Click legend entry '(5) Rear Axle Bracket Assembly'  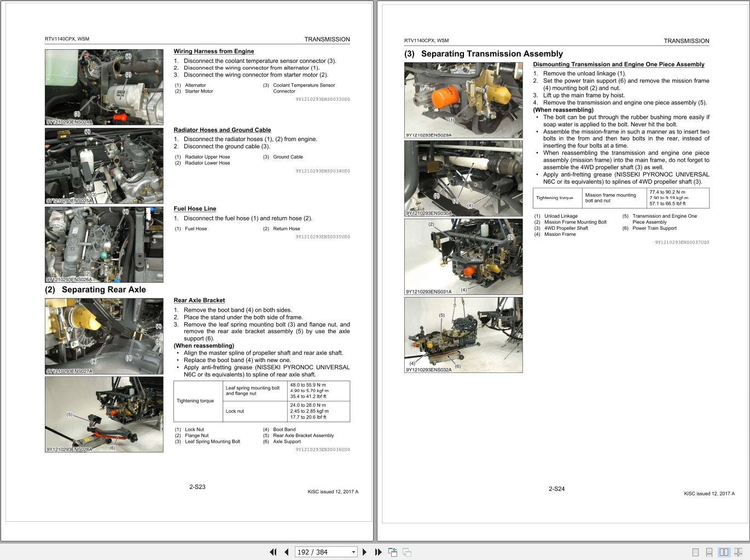pos(298,436)
